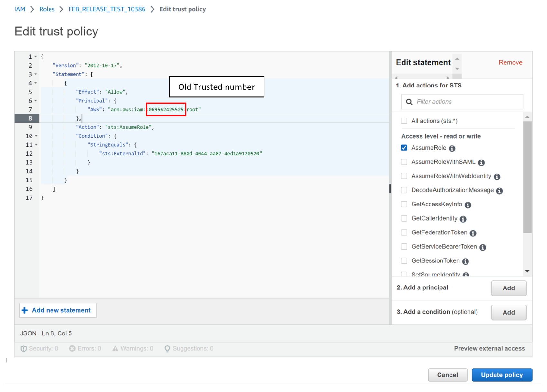Image resolution: width=547 pixels, height=392 pixels.
Task: Click the info icon beside DecodeAuthorizationMessage
Action: [499, 191]
